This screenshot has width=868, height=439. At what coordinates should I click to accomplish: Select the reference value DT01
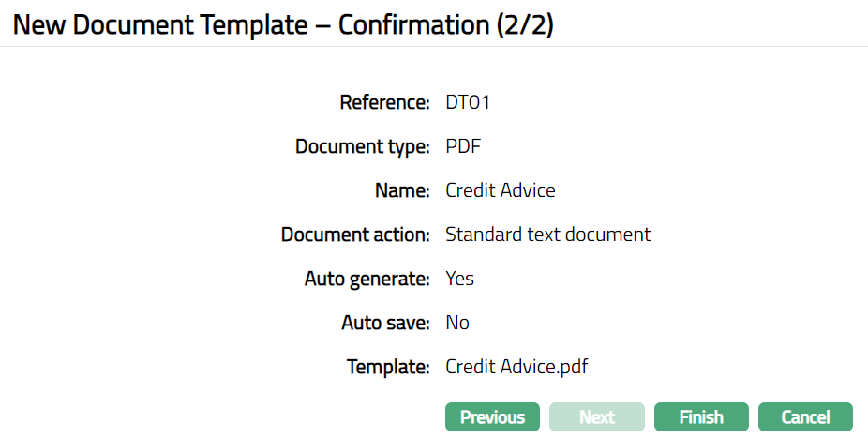click(x=468, y=102)
